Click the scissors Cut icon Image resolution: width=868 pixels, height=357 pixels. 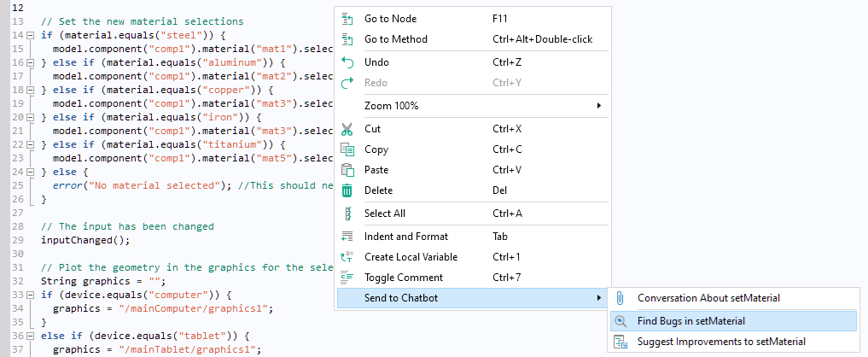pyautogui.click(x=347, y=129)
